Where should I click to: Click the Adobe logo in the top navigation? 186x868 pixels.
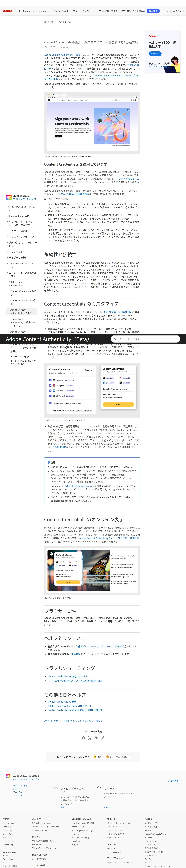8,11
